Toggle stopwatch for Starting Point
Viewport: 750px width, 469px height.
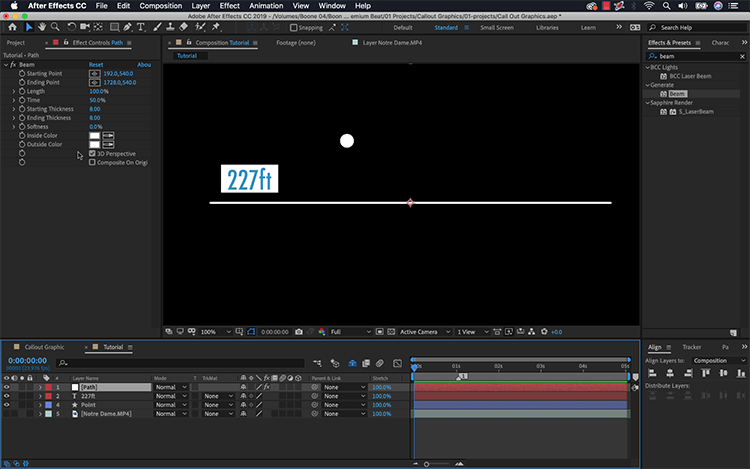22,74
